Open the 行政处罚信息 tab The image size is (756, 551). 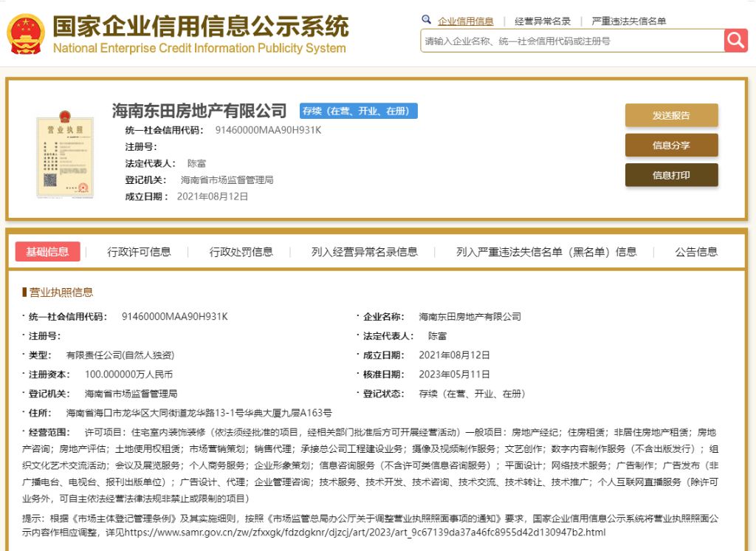[x=241, y=252]
